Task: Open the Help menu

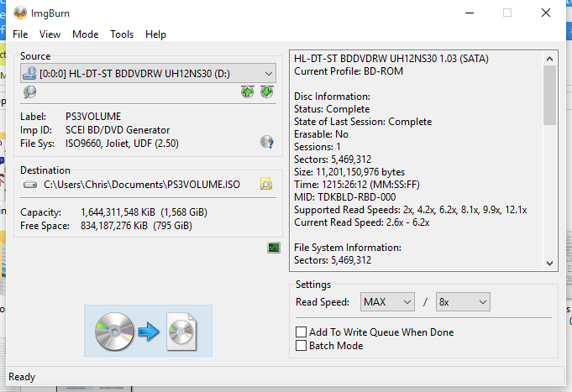Action: (155, 34)
